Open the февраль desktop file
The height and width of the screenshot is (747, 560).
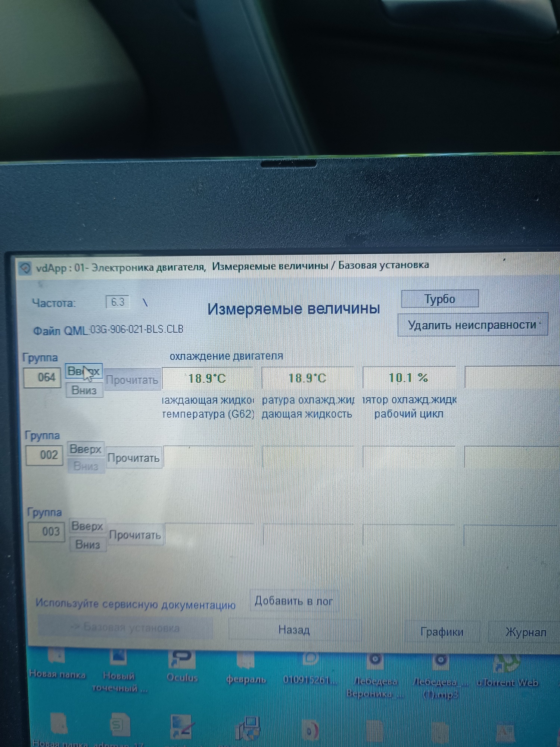(x=246, y=665)
